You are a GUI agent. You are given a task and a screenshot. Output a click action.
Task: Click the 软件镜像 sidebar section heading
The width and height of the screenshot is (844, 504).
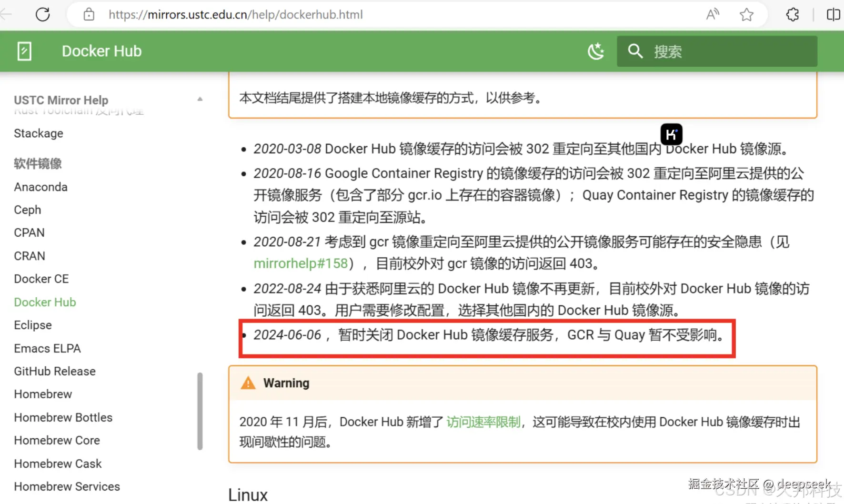point(38,164)
